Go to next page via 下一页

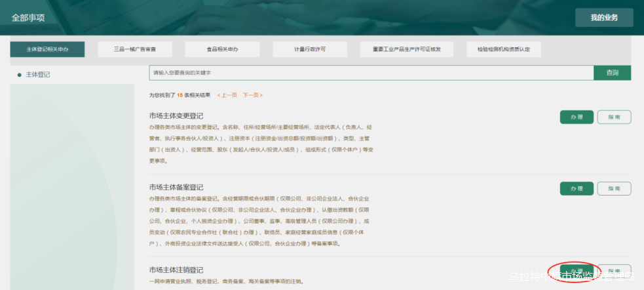[252, 95]
